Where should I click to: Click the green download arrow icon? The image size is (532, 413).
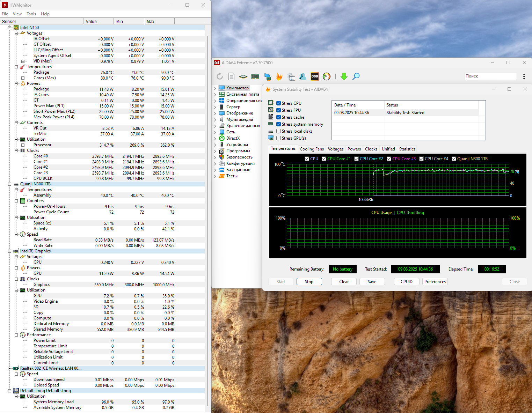(344, 76)
